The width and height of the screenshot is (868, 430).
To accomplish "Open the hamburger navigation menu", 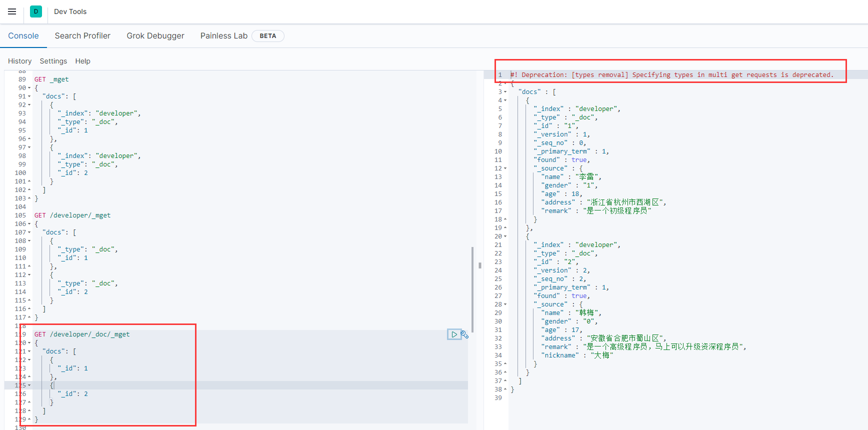I will click(x=12, y=11).
